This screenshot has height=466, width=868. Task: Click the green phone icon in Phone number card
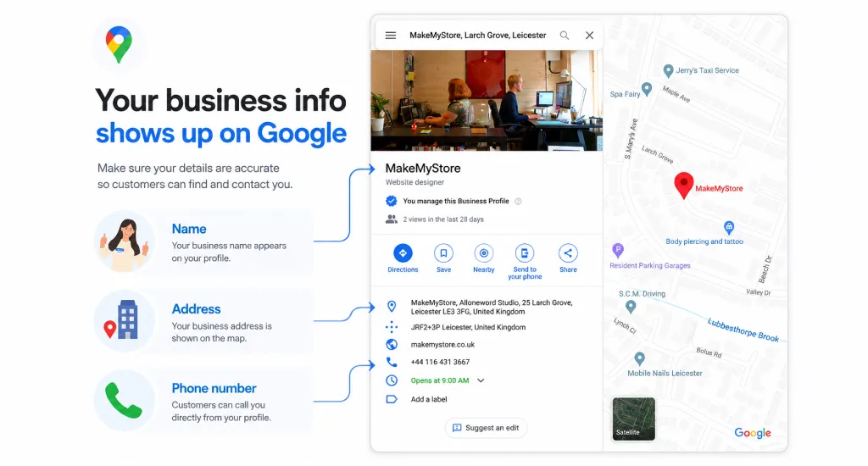pyautogui.click(x=124, y=400)
